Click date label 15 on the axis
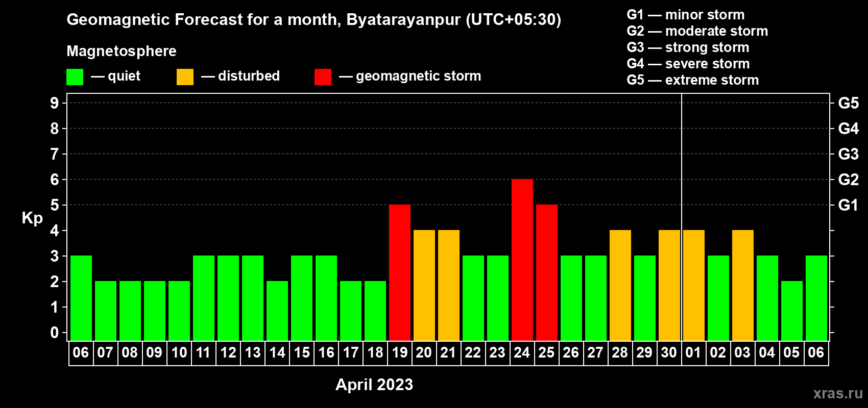868x408 pixels. click(302, 353)
